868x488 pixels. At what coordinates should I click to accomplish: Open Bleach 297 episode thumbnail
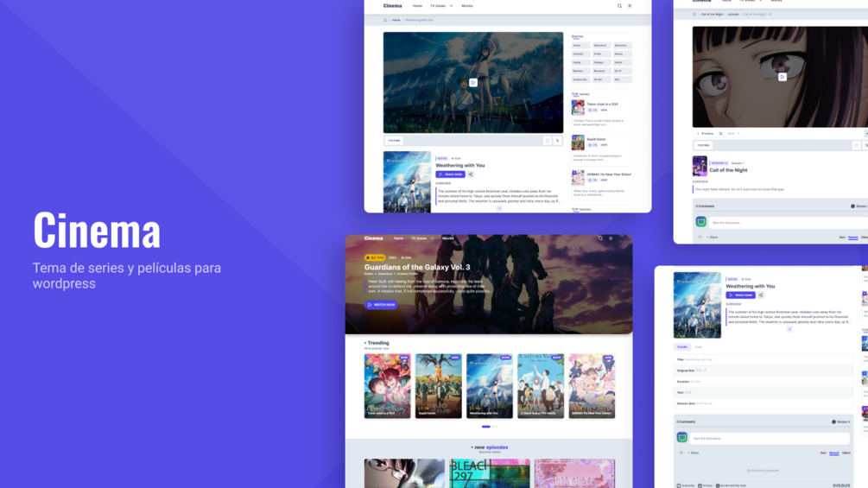(x=490, y=473)
